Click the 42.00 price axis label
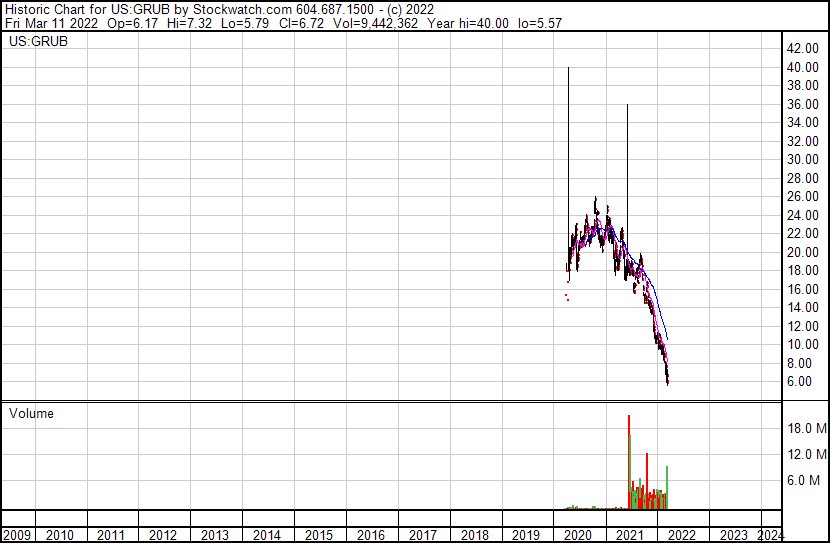Image resolution: width=830 pixels, height=543 pixels. point(802,48)
